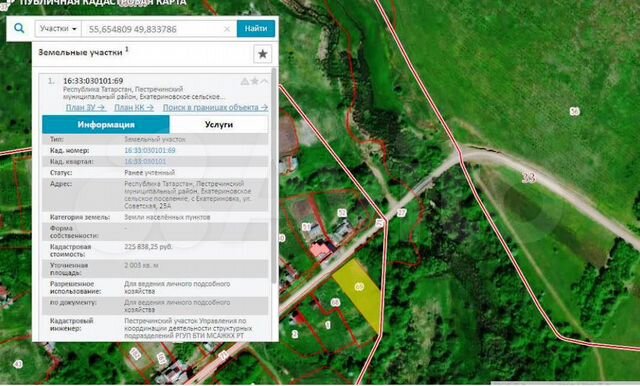Add parcel 16:33:030101:69 to favorites star
Viewport: 640px width, 386px height.
[254, 81]
